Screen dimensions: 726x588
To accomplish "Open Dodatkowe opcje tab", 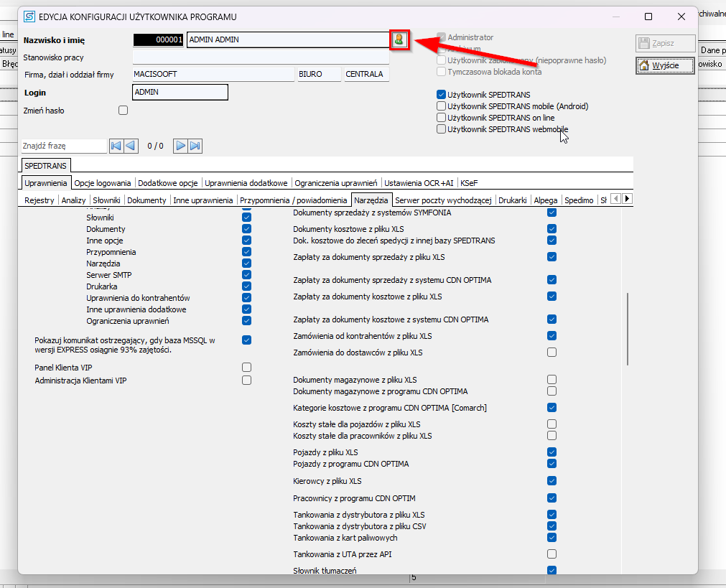I will tap(167, 183).
